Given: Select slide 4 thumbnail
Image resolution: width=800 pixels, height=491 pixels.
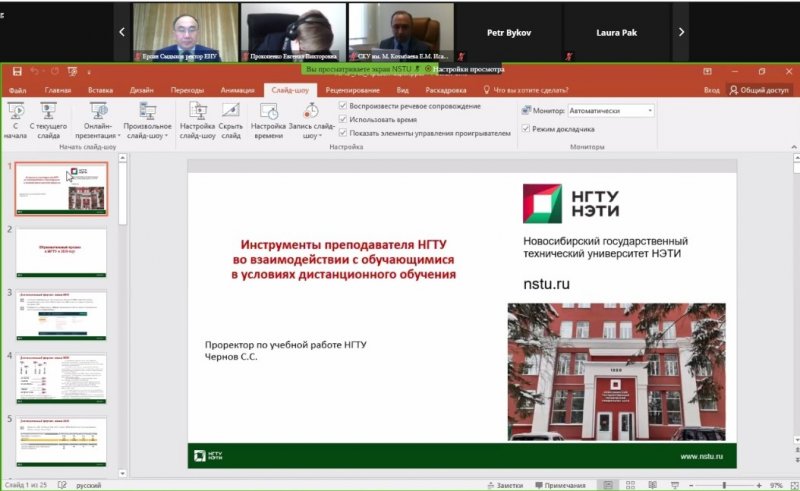Looking at the screenshot, I should coord(61,378).
